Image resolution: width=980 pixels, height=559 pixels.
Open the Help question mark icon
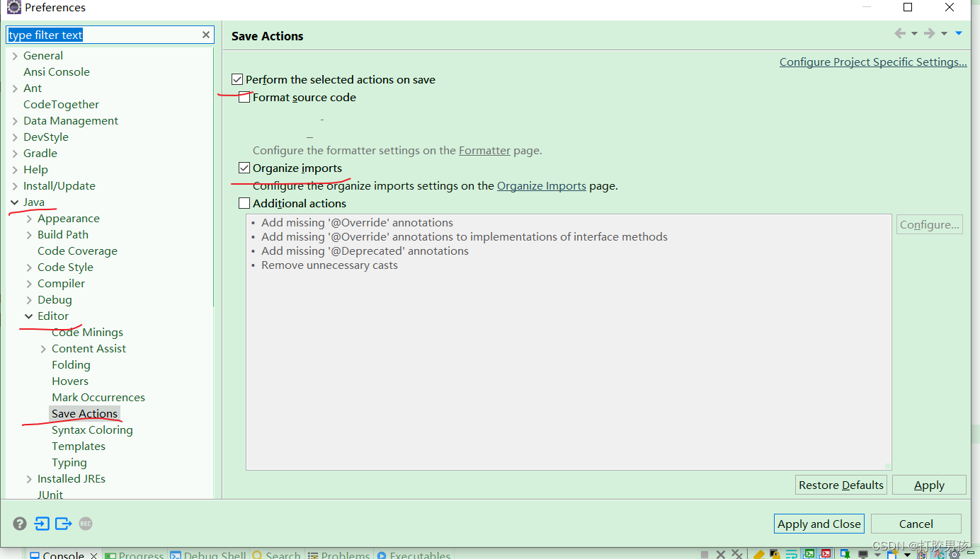(20, 524)
